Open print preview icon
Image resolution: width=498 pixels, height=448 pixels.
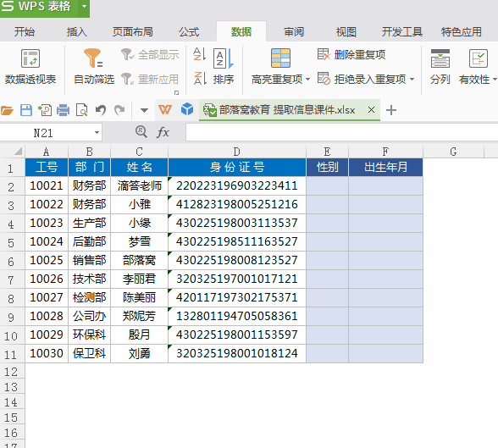click(82, 110)
